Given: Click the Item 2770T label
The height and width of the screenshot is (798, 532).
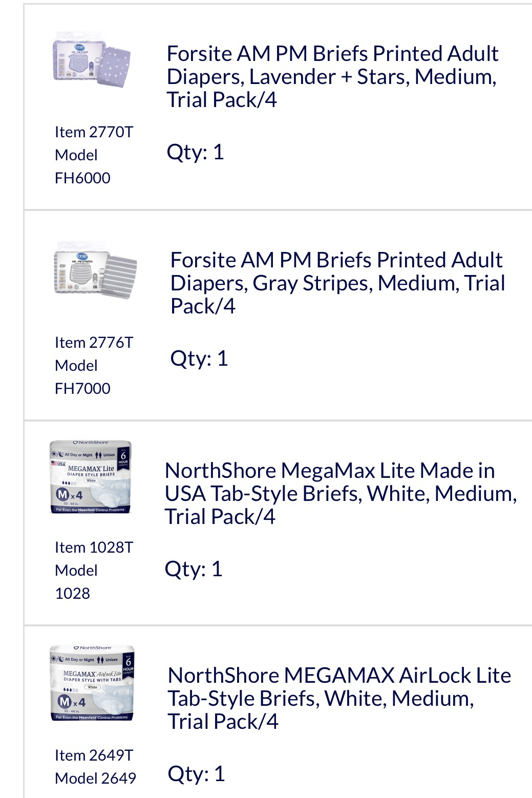Looking at the screenshot, I should click(x=94, y=132).
